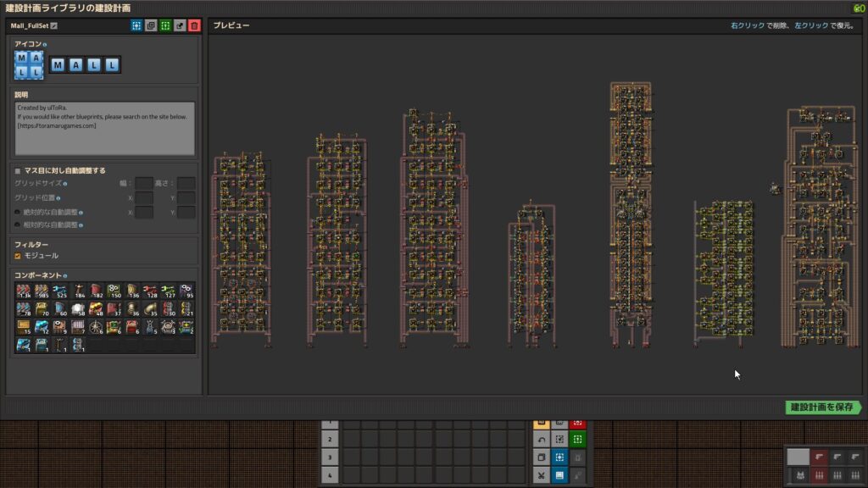
Task: Click the grid size 幅 input field
Action: click(144, 183)
